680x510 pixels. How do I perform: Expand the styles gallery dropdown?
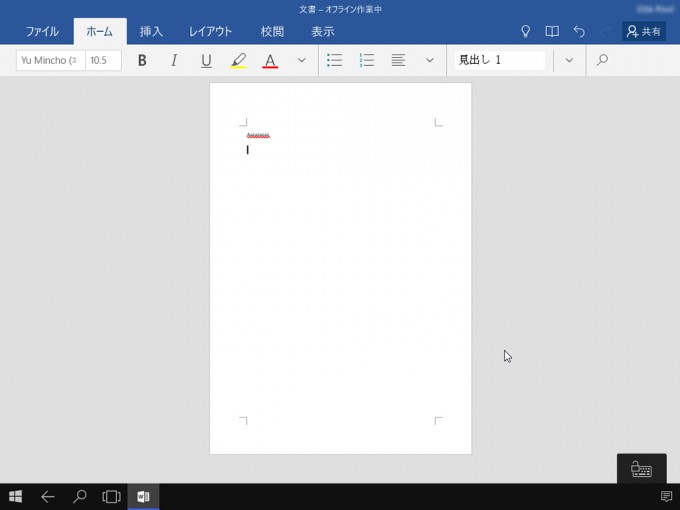569,60
